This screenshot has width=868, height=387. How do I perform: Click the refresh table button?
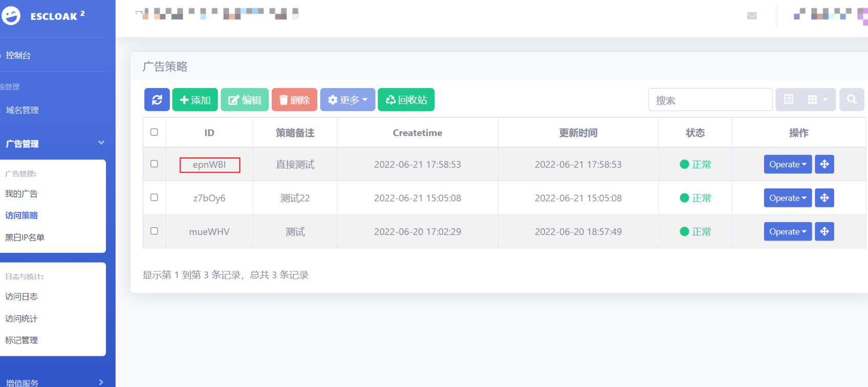(157, 100)
